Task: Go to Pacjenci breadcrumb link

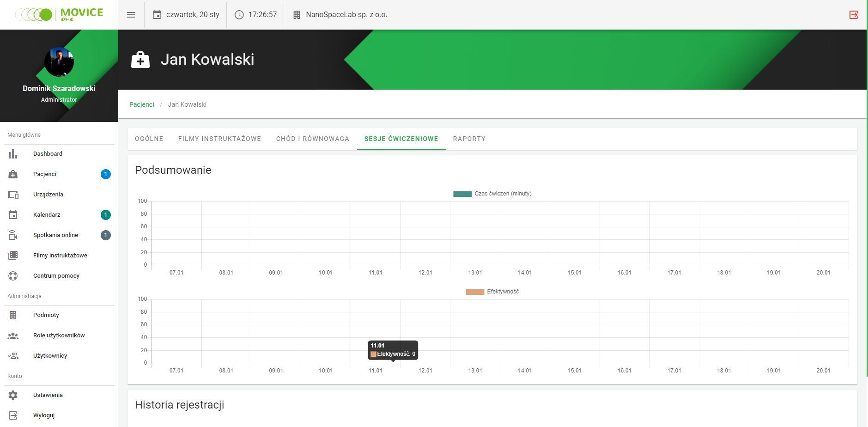Action: (x=141, y=104)
